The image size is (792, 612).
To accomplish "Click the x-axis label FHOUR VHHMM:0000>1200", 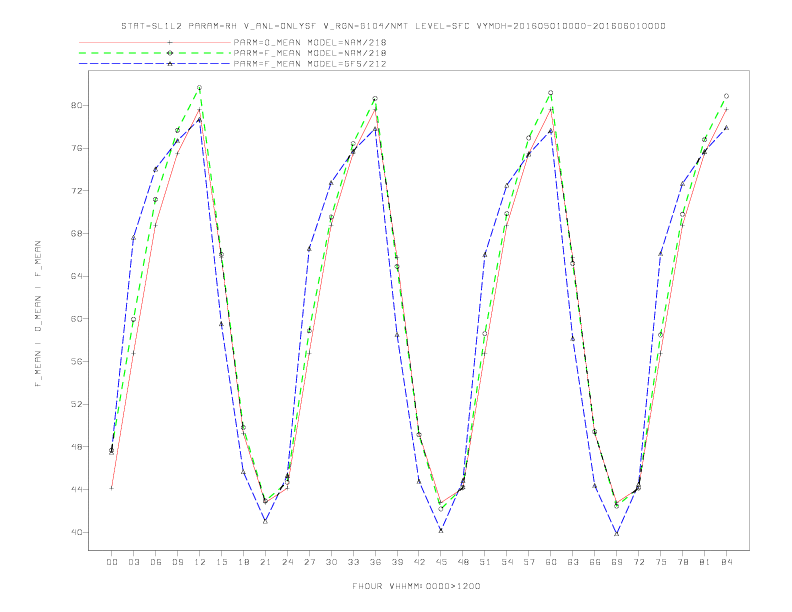I will click(x=416, y=586).
